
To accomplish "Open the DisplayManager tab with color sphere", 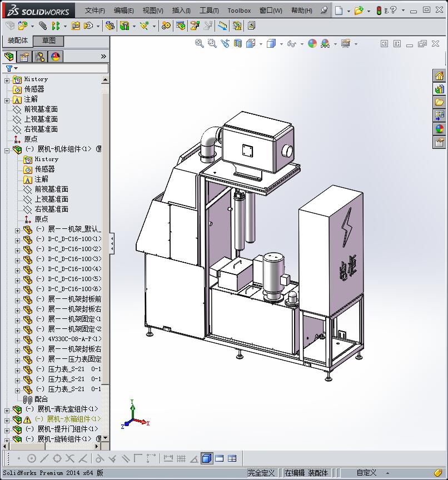I will [x=56, y=57].
